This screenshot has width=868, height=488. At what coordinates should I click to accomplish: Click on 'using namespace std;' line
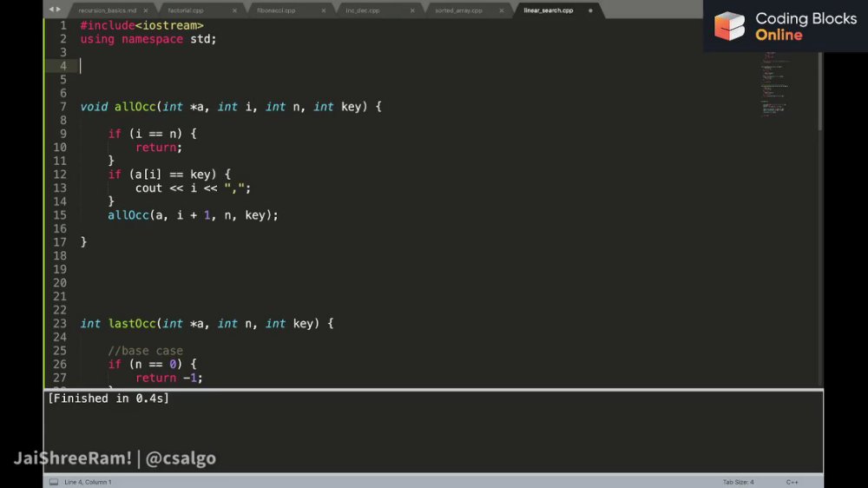point(148,39)
